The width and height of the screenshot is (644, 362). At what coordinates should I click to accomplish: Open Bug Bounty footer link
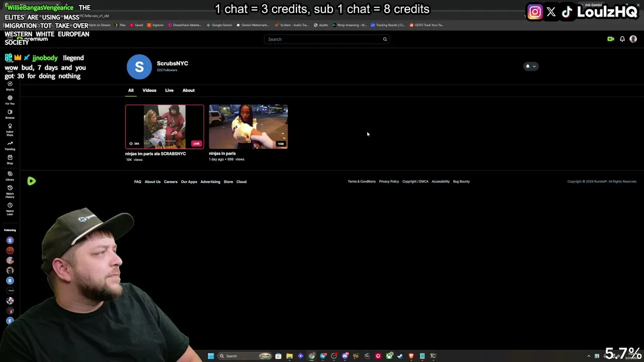pos(461,182)
